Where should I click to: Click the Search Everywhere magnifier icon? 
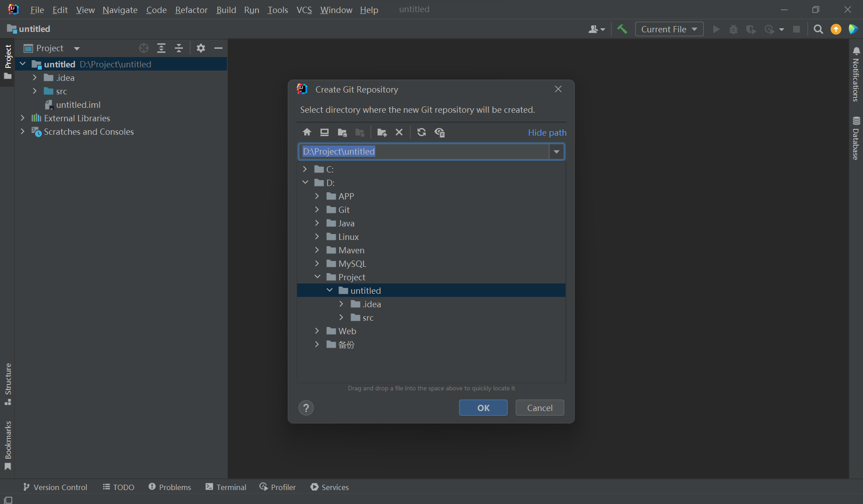[x=818, y=29]
